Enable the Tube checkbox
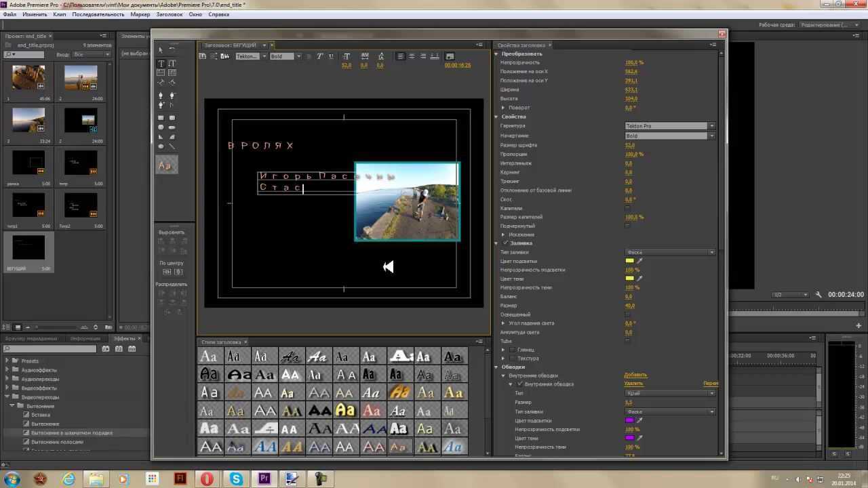The width and height of the screenshot is (868, 488). point(627,340)
